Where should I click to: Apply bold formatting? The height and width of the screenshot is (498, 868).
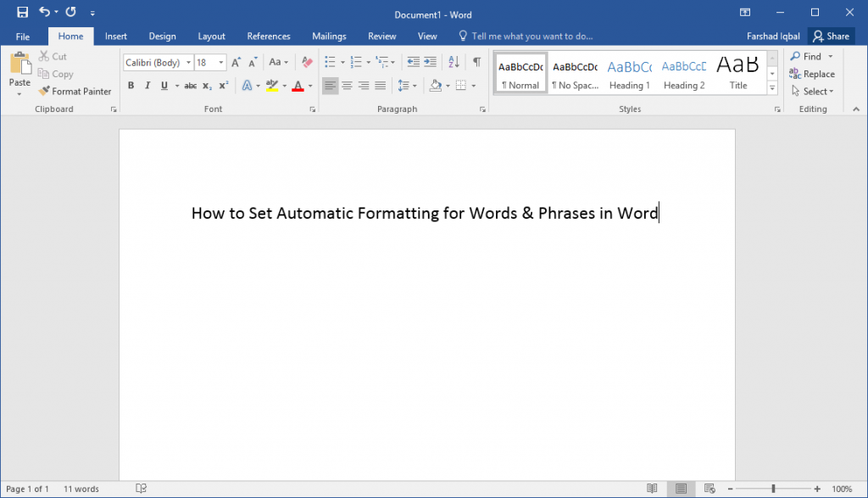tap(131, 85)
